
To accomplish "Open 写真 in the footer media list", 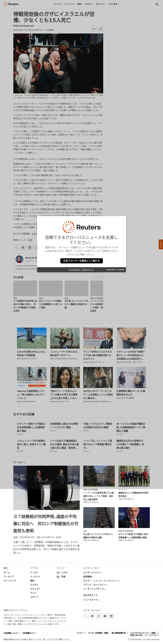I will [x=61, y=576].
